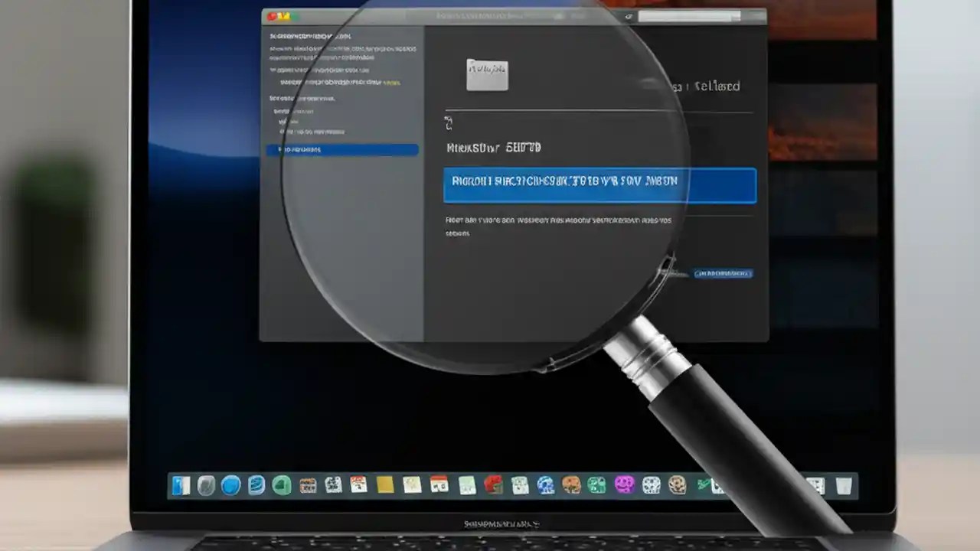980x551 pixels.
Task: Click the yellow highlighted link in the sidebar
Action: click(x=393, y=80)
